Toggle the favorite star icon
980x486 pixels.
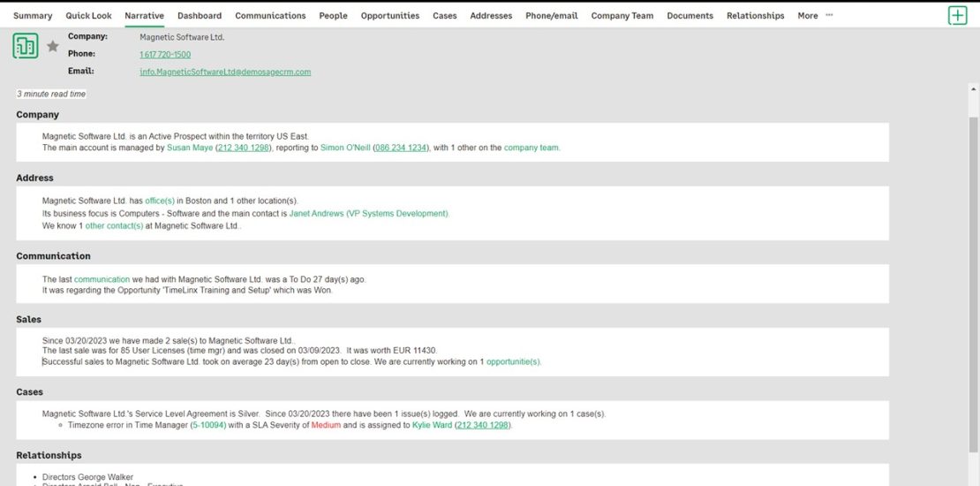[x=53, y=46]
